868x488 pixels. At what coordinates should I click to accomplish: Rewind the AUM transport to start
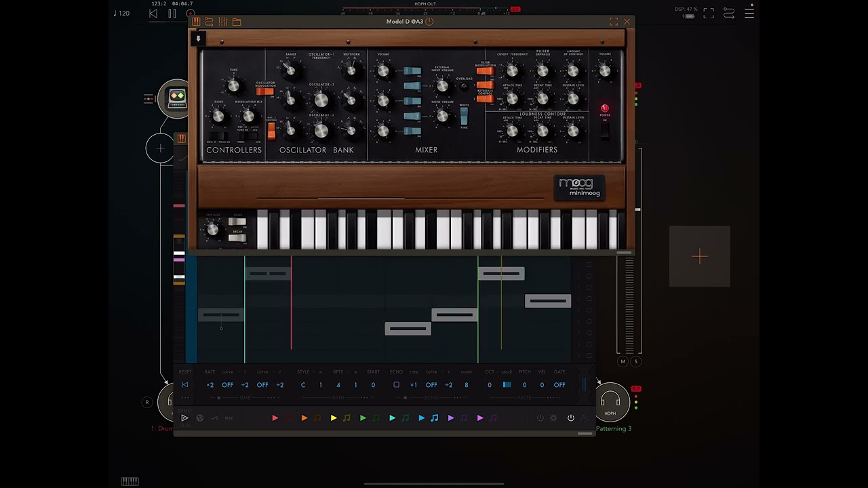pos(153,14)
